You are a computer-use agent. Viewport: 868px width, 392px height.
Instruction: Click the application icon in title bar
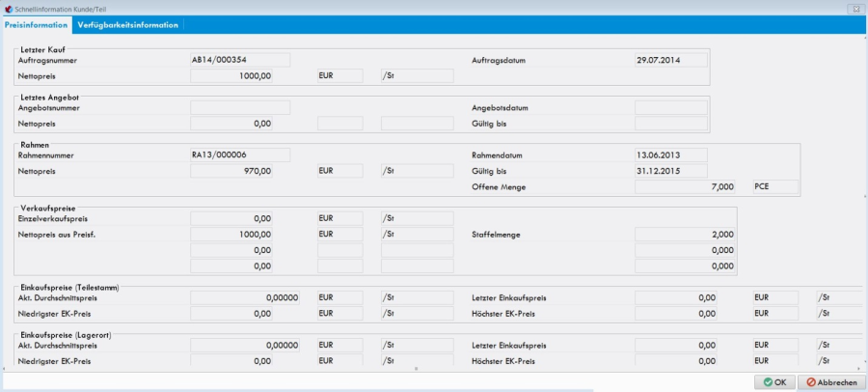click(9, 8)
